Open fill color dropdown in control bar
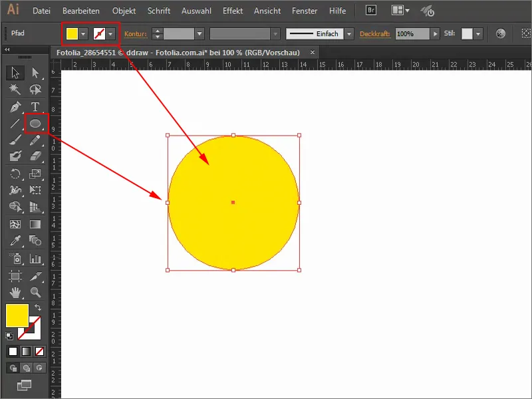The height and width of the screenshot is (399, 532). click(84, 34)
